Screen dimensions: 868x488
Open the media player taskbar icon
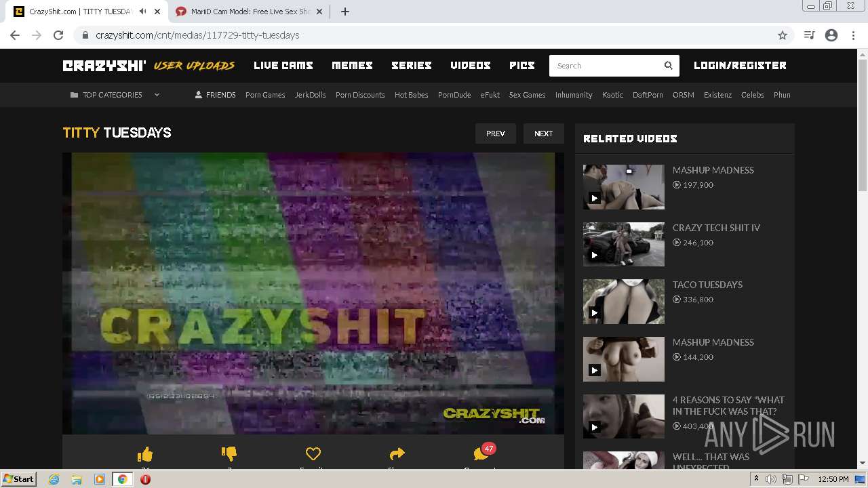coord(100,479)
